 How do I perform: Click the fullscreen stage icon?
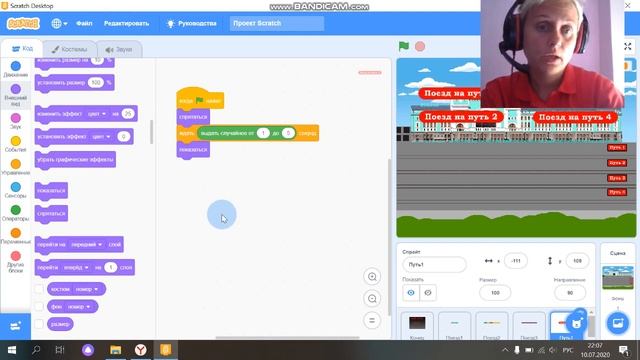[628, 47]
